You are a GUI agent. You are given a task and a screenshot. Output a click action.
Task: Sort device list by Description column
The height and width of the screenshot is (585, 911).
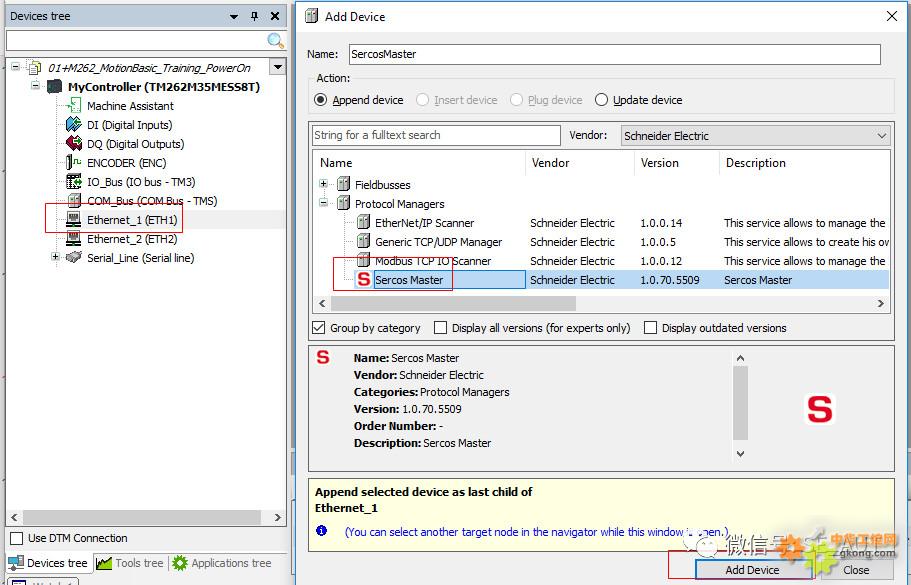[804, 163]
